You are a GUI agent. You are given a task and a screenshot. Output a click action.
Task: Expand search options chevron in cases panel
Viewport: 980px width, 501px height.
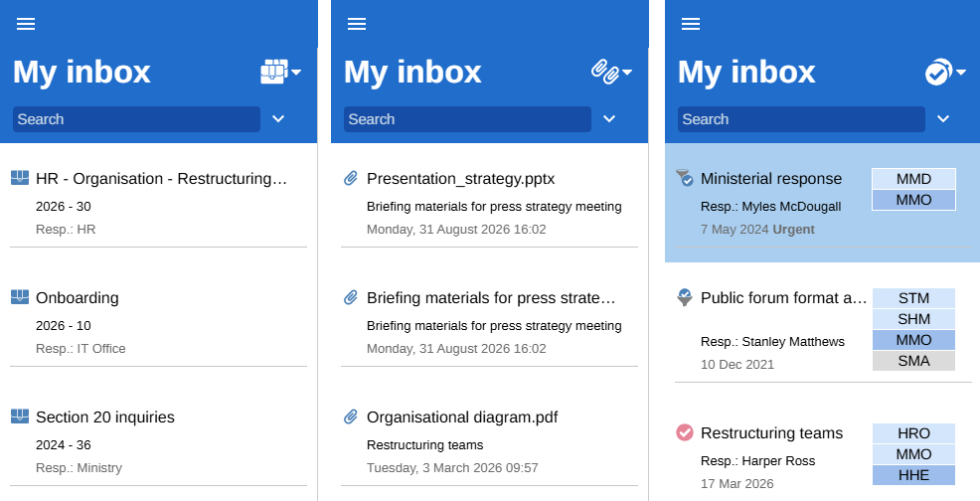click(x=278, y=119)
